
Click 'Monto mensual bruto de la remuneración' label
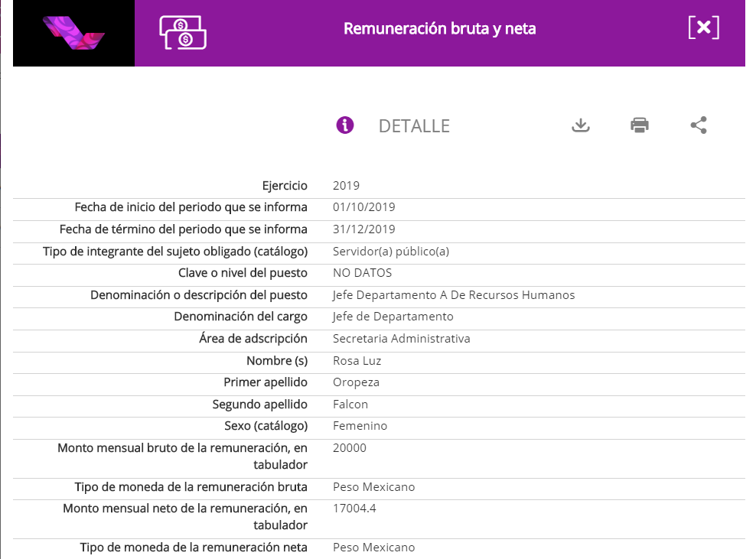(x=182, y=457)
